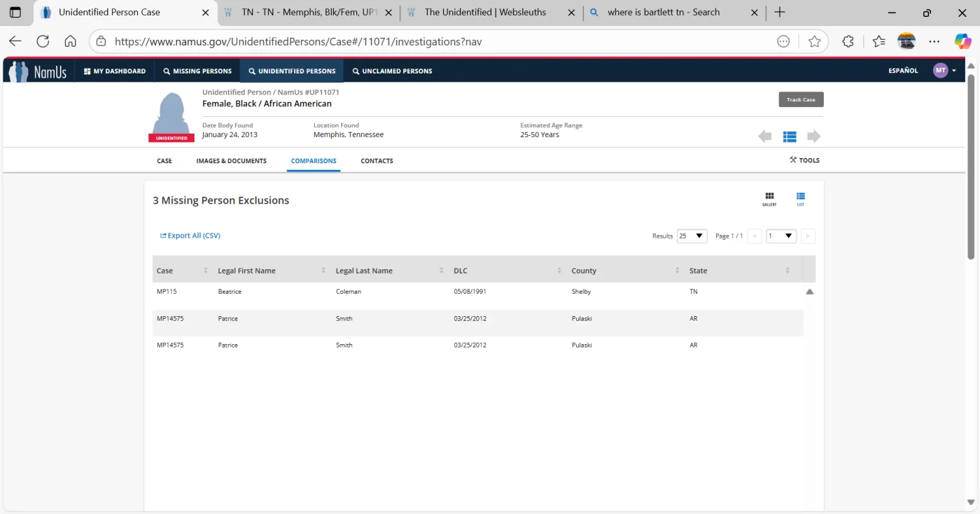Open Copilot sidebar icon
The width and height of the screenshot is (980, 514).
click(962, 41)
